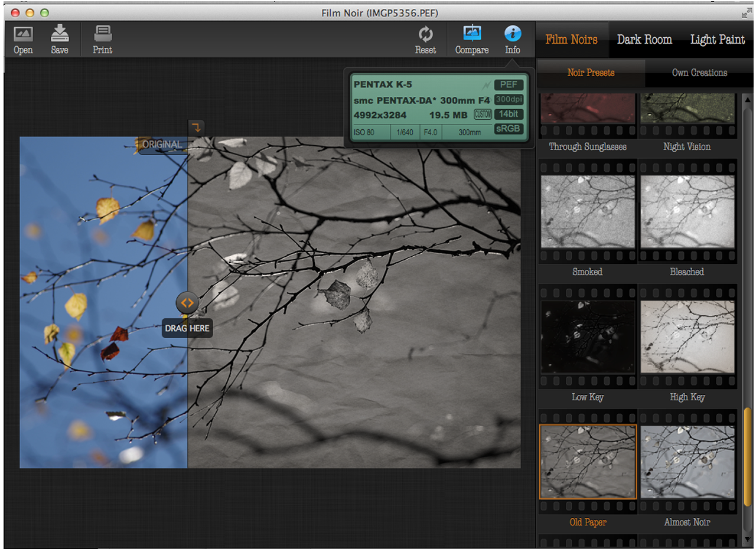
Task: Reset adjustments with the Reset icon
Action: pyautogui.click(x=425, y=34)
